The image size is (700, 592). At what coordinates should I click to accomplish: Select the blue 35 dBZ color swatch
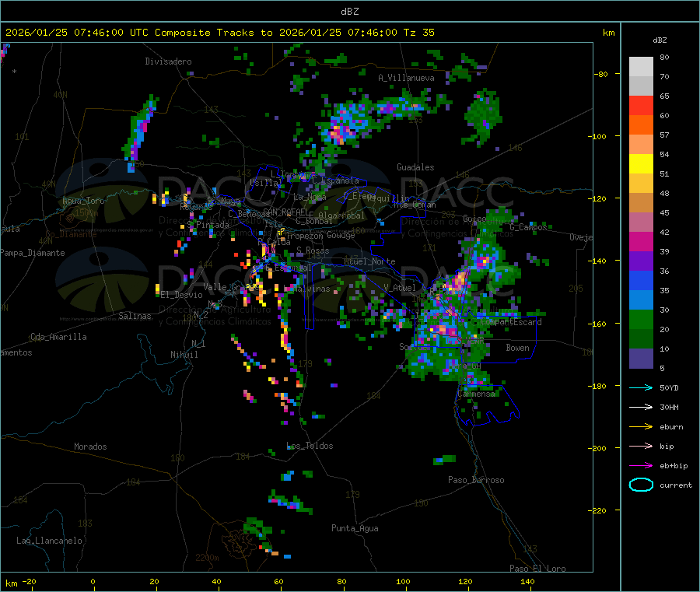(x=641, y=280)
